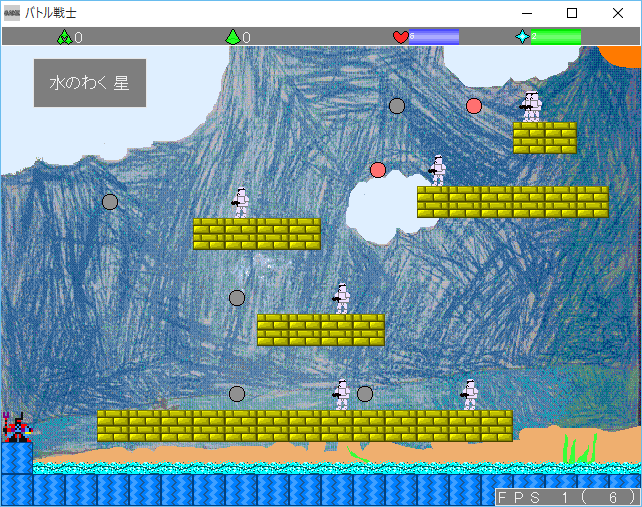Click the plain green triangle counter icon
Screen dimensions: 642x507
pyautogui.click(x=233, y=37)
